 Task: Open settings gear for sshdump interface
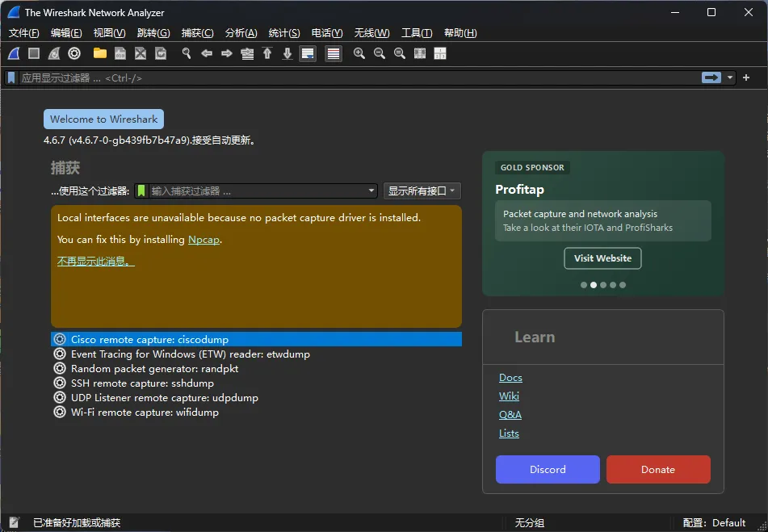pos(60,382)
